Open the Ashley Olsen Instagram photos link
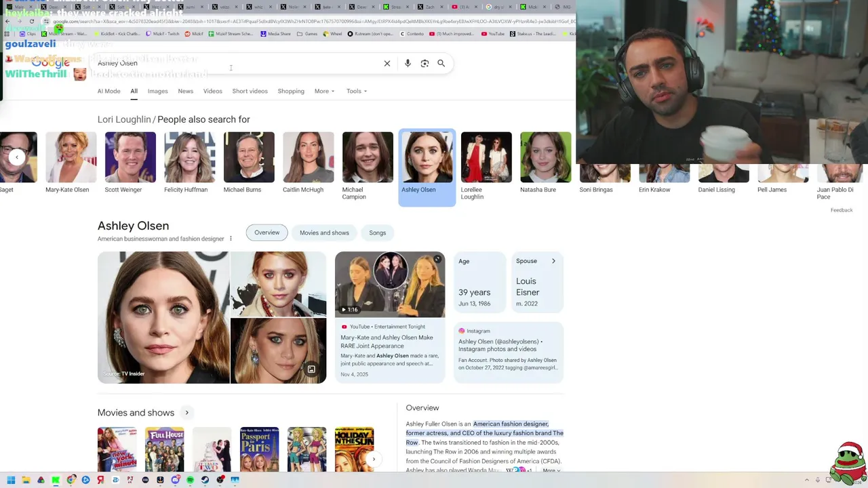 point(500,346)
